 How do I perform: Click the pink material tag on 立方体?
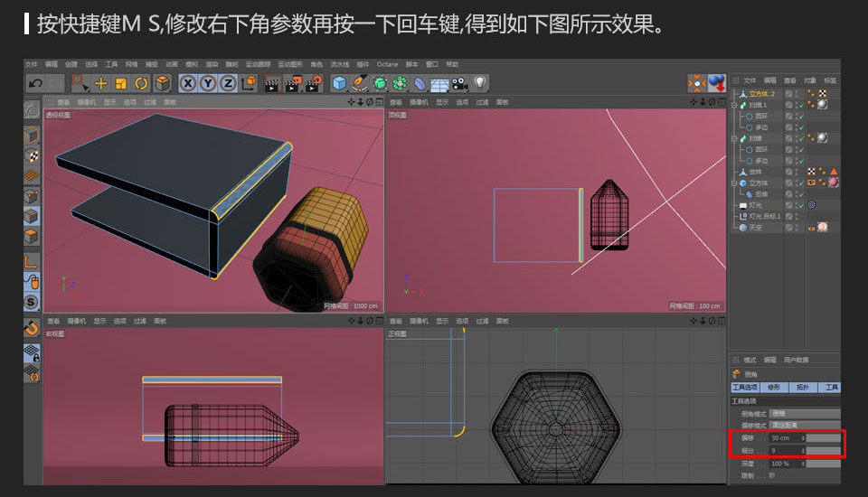click(833, 183)
